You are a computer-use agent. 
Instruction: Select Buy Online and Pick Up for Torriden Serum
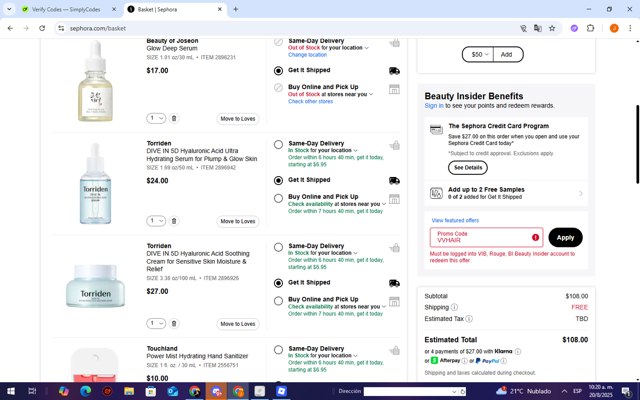tap(278, 198)
